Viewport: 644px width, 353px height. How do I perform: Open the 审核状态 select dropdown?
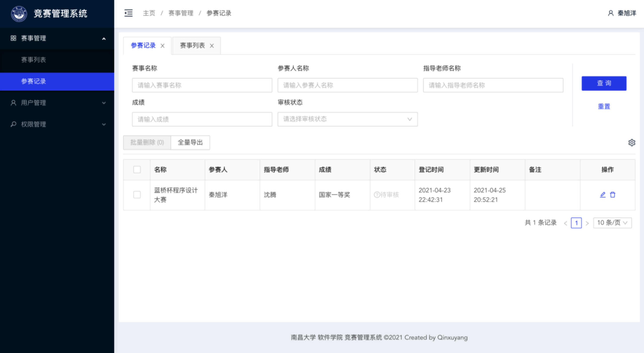pyautogui.click(x=347, y=119)
